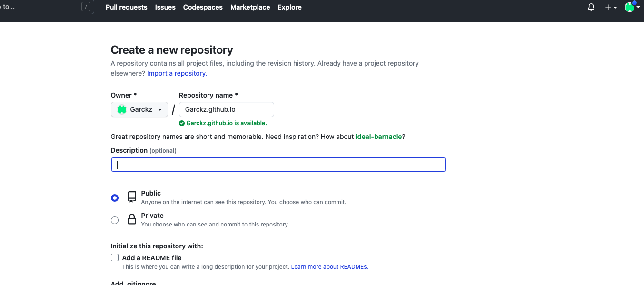
Task: Go to Pull requests
Action: tap(127, 7)
